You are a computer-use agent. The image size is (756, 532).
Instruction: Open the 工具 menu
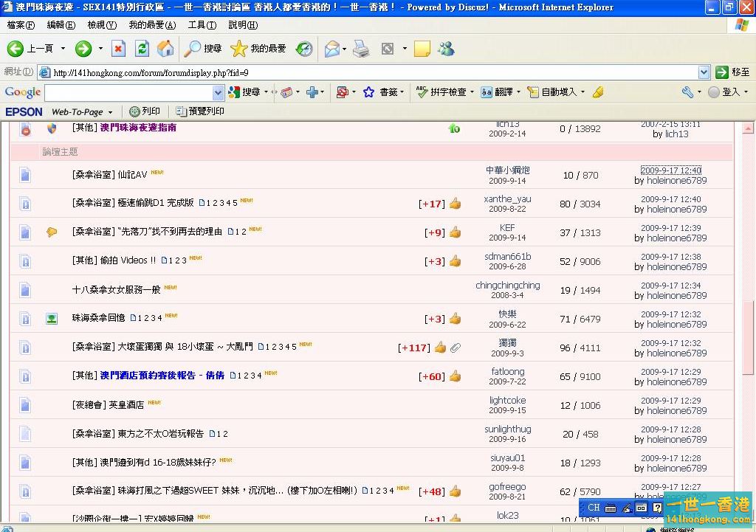pos(202,25)
